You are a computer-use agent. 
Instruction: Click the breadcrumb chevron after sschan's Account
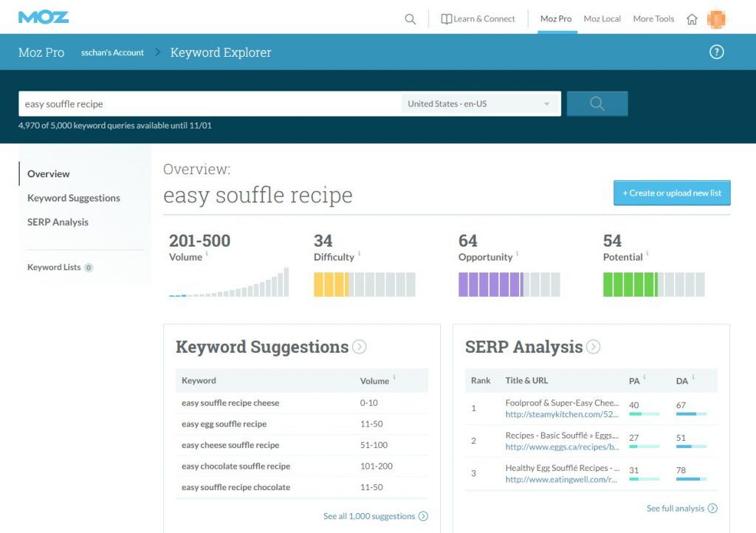click(x=158, y=52)
